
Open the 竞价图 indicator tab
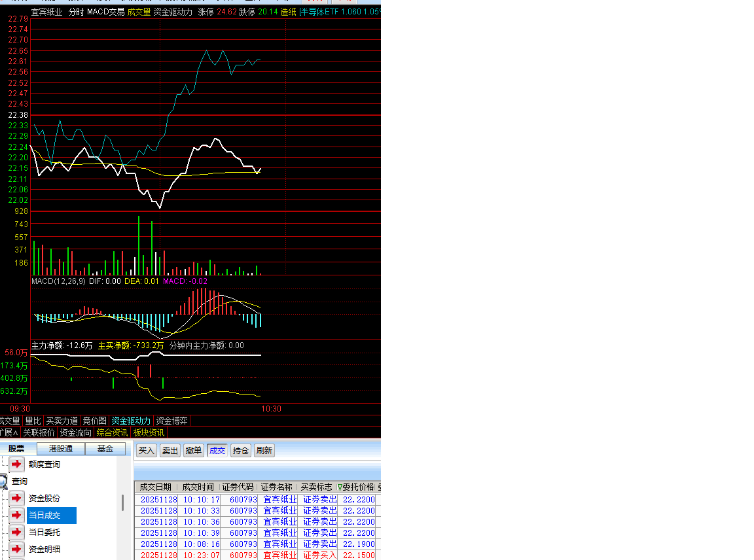[95, 421]
